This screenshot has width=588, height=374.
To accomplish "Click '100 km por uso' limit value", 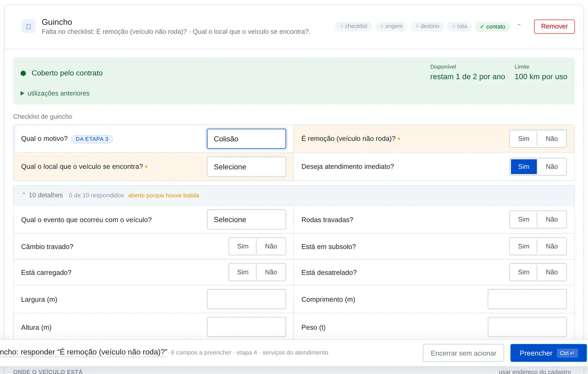I will (541, 77).
